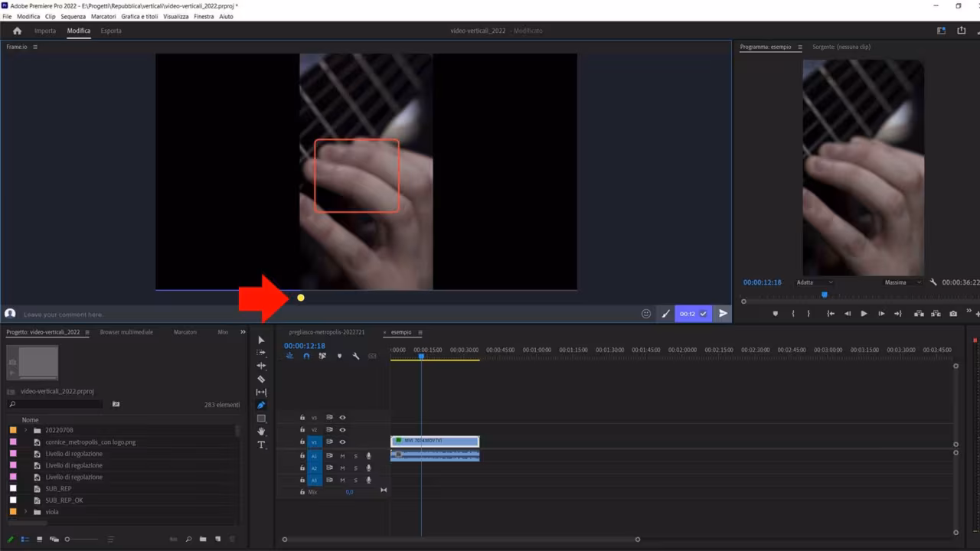Open the Modifica menu

[x=28, y=16]
